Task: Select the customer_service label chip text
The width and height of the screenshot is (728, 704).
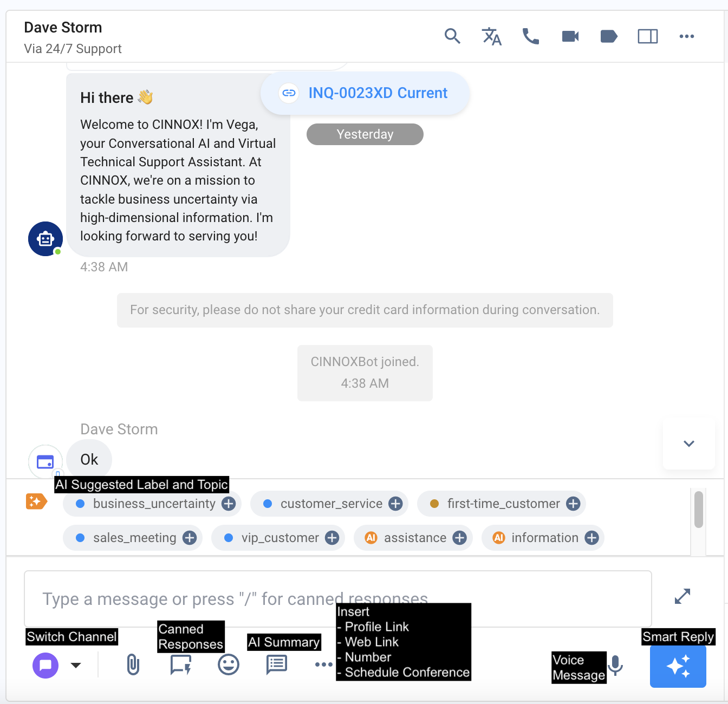Action: (x=331, y=504)
